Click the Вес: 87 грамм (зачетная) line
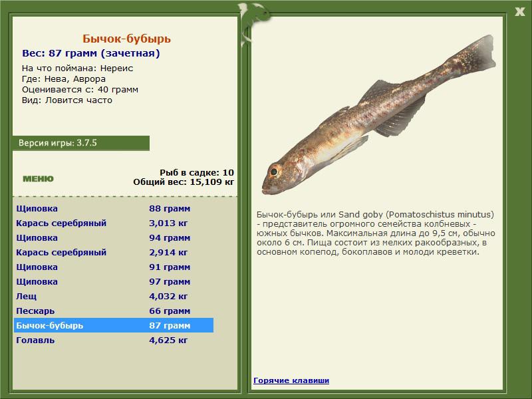 tap(90, 54)
